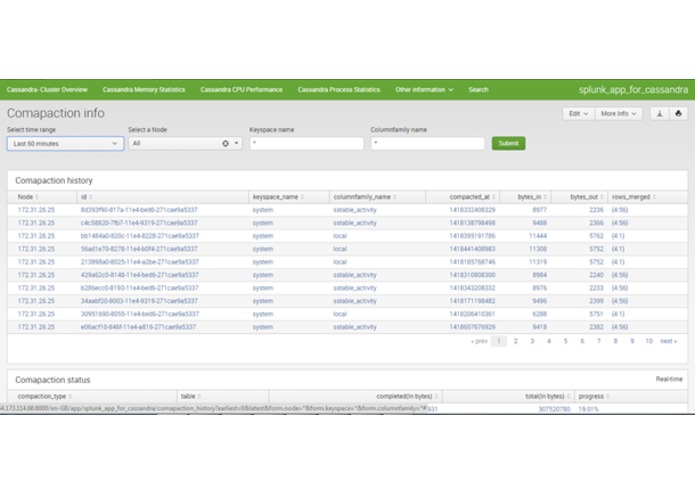Focus the Columnfamily name input field
The width and height of the screenshot is (695, 494).
click(x=428, y=143)
